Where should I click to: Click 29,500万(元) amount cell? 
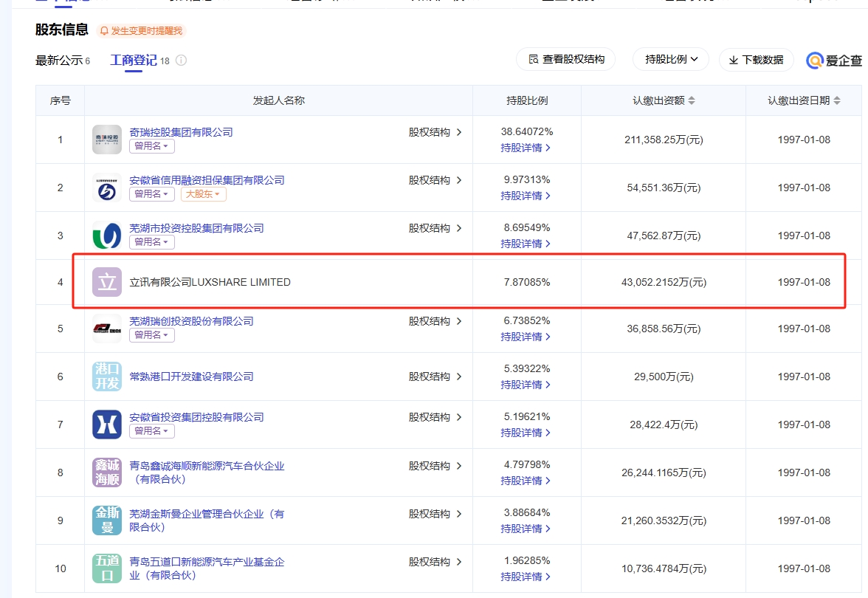(664, 377)
